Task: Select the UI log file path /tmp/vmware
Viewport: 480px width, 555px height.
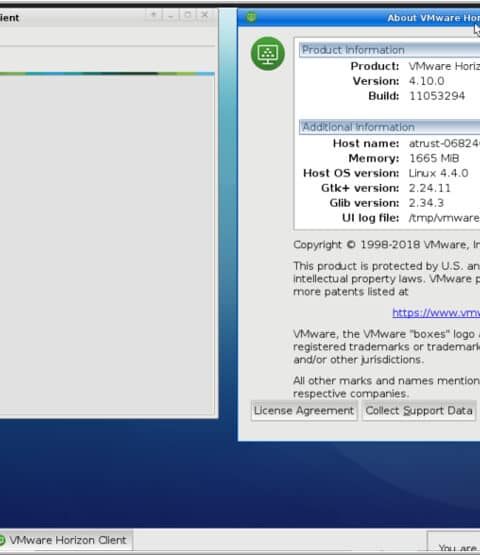Action: tap(444, 218)
